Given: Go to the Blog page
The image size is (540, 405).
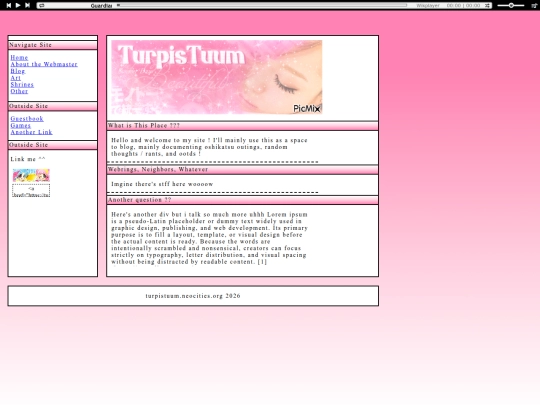Looking at the screenshot, I should pyautogui.click(x=18, y=71).
